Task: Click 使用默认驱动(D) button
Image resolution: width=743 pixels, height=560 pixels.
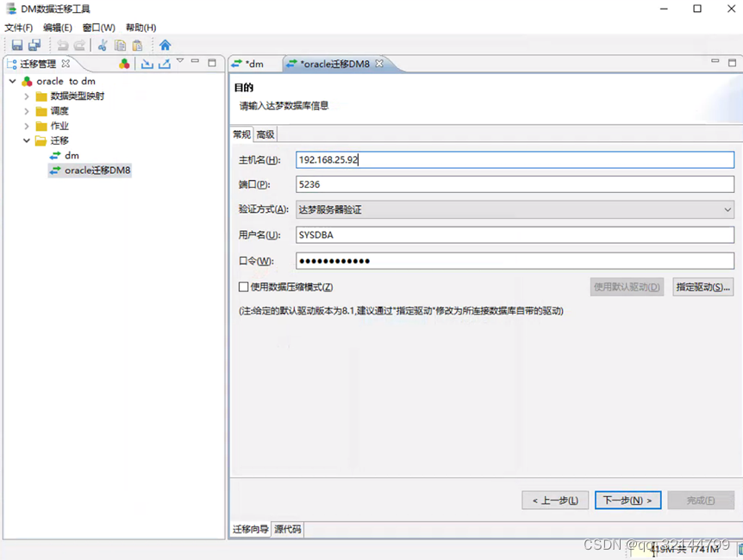Action: [627, 287]
